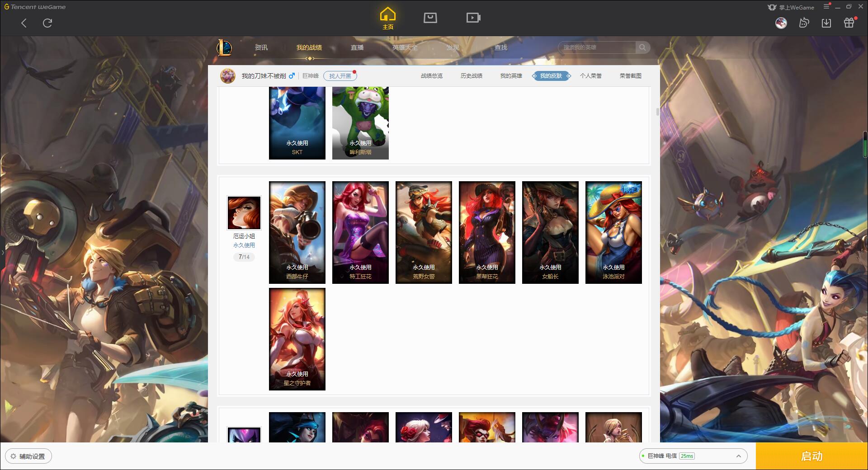Screen dimensions: 868x470
Task: Click the 厄运小姐 champion portrait
Action: point(244,213)
